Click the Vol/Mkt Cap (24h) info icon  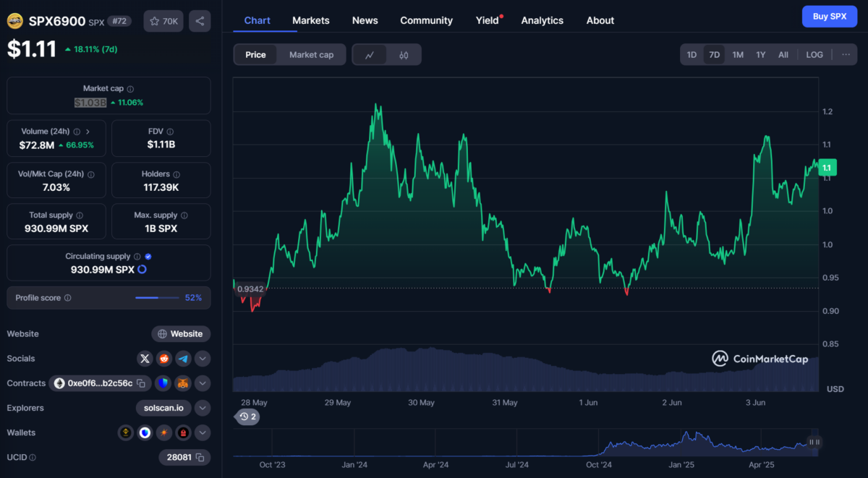tap(91, 174)
